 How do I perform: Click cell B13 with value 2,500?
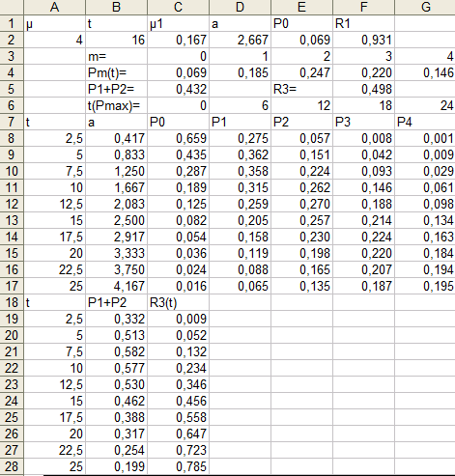(x=116, y=220)
